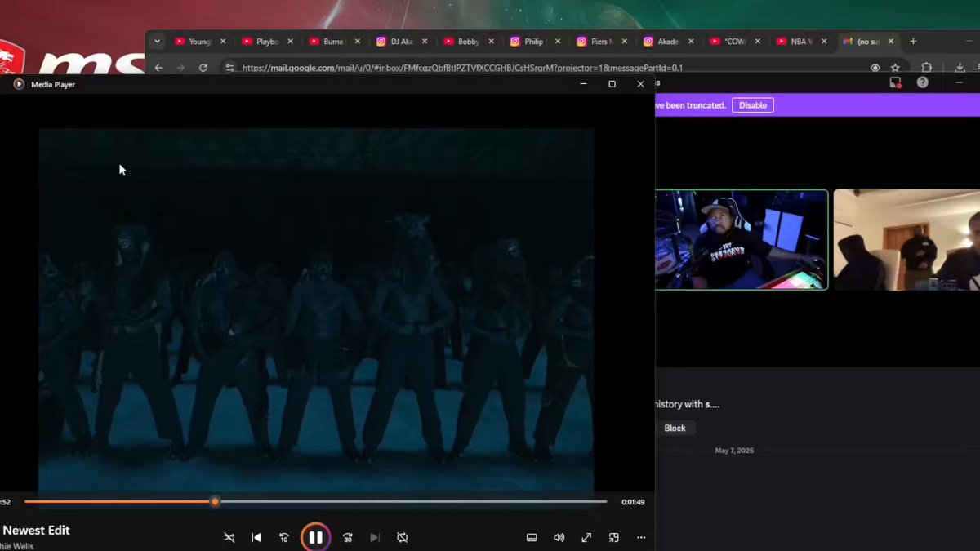Switch to the Akade Instagram tab
Viewport: 980px width, 551px height.
pyautogui.click(x=669, y=42)
